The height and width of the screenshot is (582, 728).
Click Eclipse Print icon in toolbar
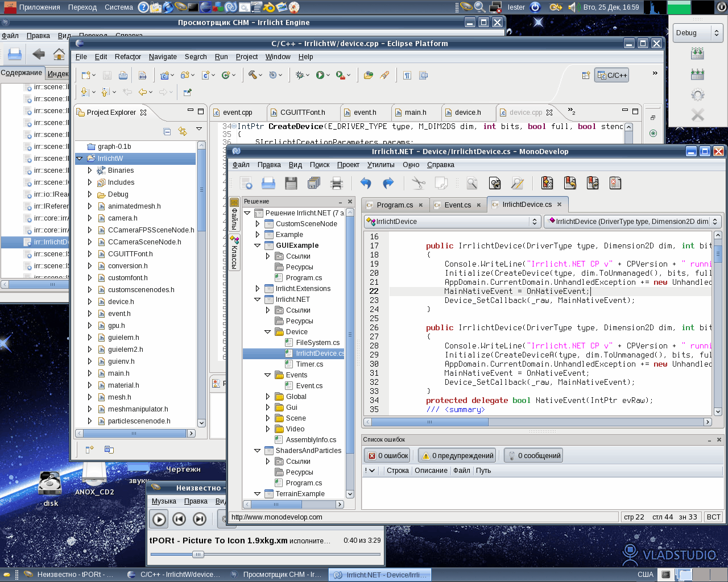(x=123, y=75)
